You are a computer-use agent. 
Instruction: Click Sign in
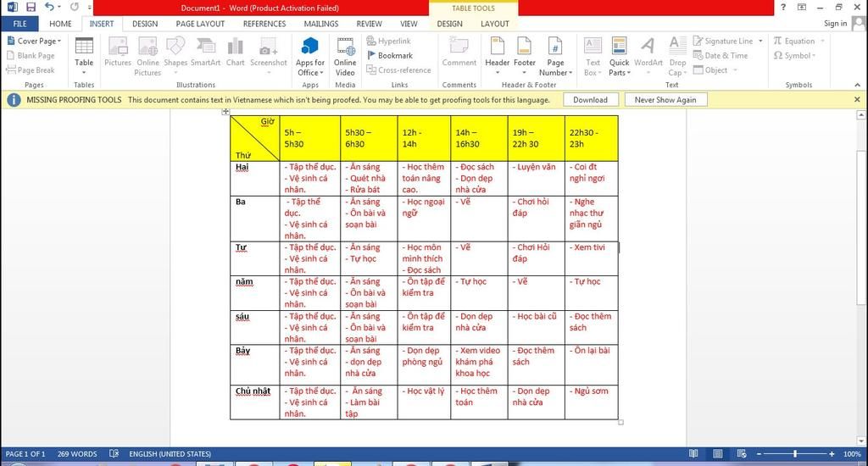835,23
